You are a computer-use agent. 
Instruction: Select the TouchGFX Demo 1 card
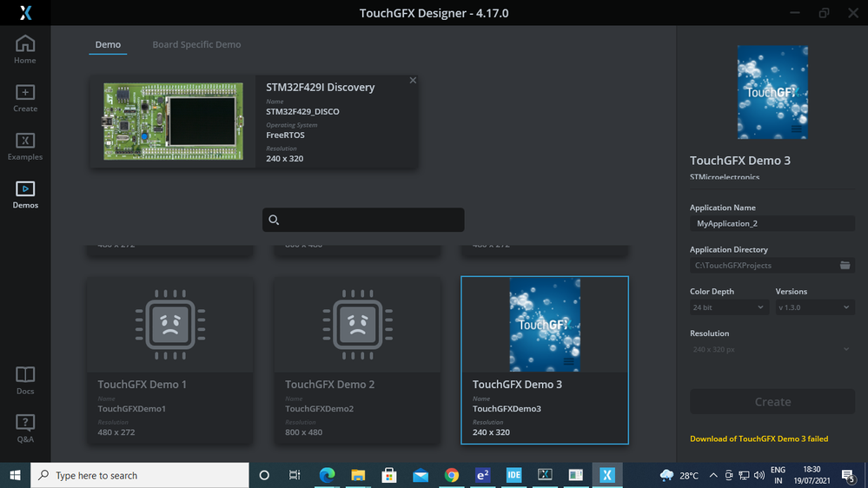click(x=170, y=360)
